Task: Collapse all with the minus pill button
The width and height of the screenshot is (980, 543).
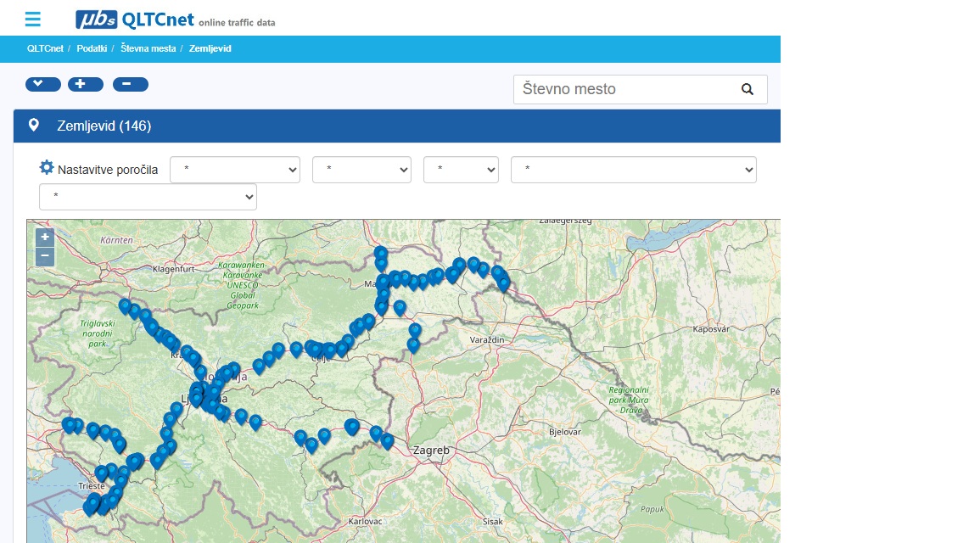Action: pyautogui.click(x=130, y=84)
